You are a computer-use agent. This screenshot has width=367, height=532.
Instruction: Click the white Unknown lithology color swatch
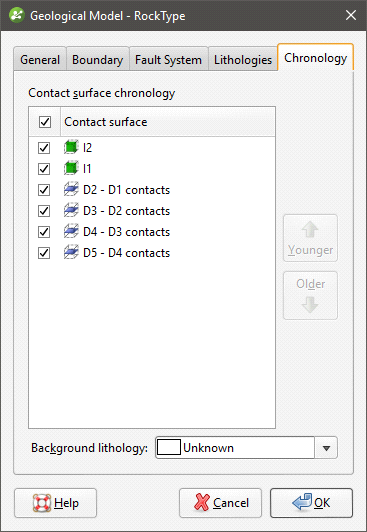coord(169,448)
